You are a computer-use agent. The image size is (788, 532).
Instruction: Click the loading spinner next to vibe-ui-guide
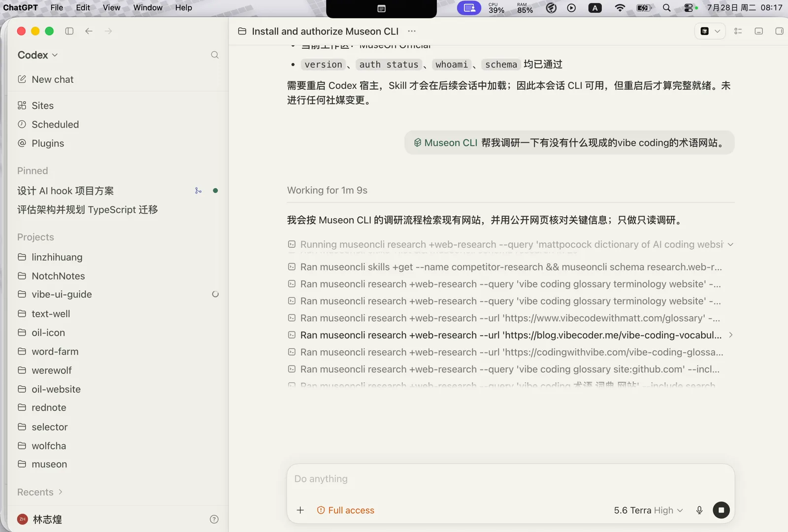215,294
